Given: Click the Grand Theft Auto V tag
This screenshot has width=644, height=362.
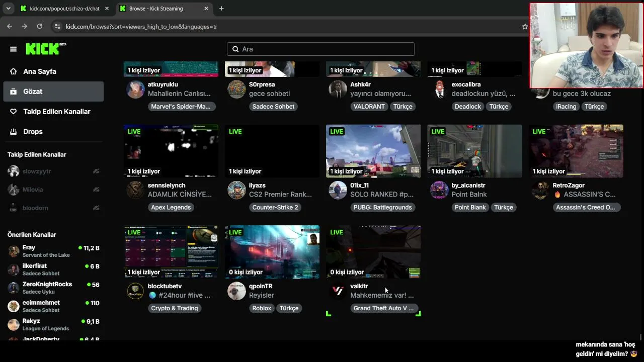Looking at the screenshot, I should point(384,308).
